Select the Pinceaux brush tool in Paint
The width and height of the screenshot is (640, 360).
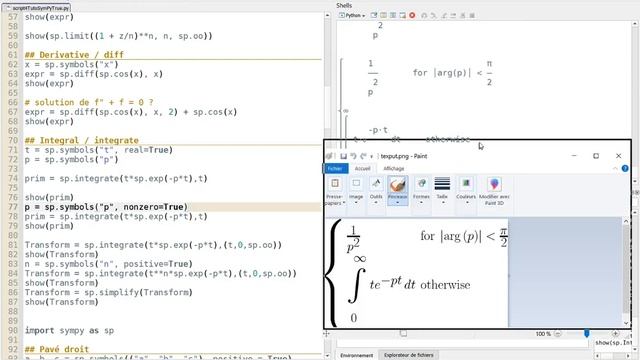398,191
